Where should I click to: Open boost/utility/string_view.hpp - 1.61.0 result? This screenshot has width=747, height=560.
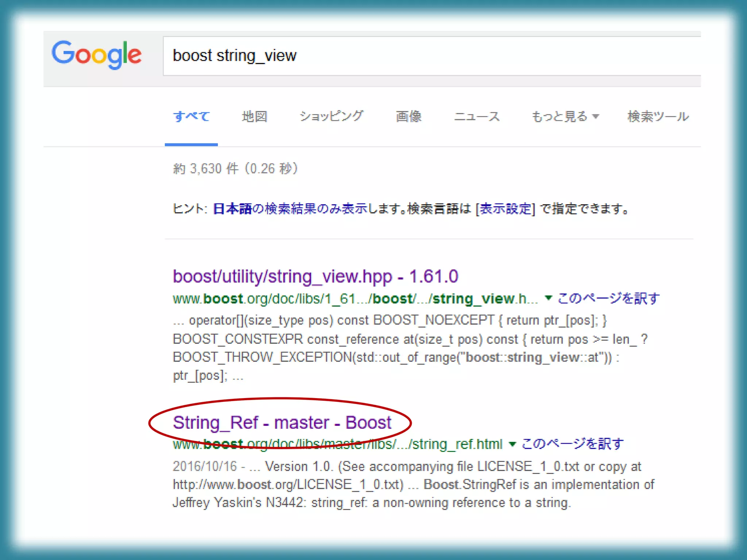pos(315,276)
